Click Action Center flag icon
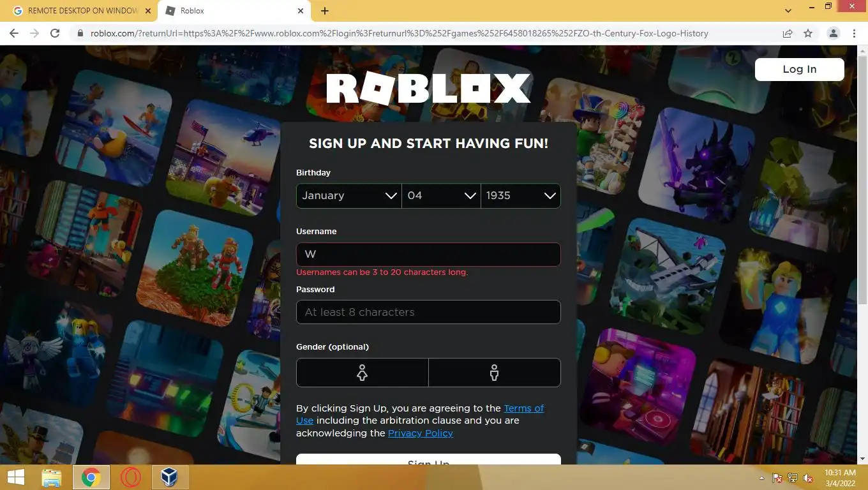The image size is (868, 490). tap(777, 478)
